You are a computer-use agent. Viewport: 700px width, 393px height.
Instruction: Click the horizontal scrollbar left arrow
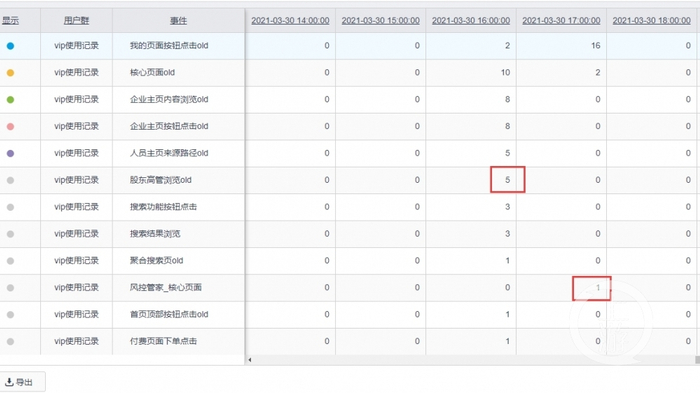(250, 360)
